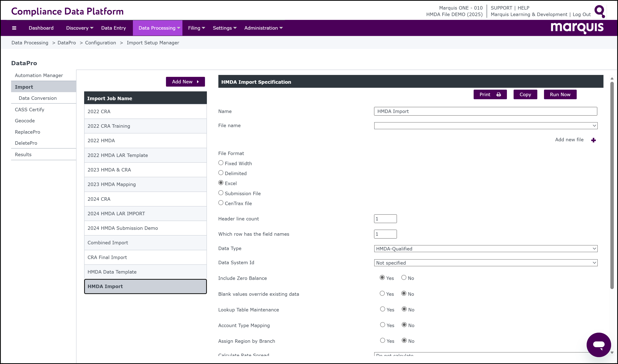Open the Data Entry page
Viewport: 618px width, 364px height.
[x=114, y=28]
